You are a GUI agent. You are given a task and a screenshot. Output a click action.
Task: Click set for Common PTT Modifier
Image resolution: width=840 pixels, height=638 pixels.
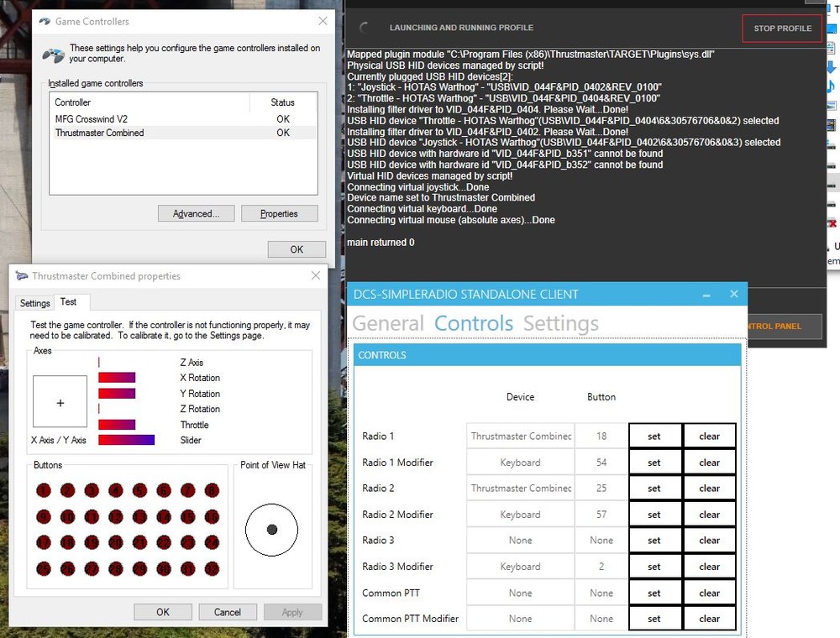(x=654, y=619)
